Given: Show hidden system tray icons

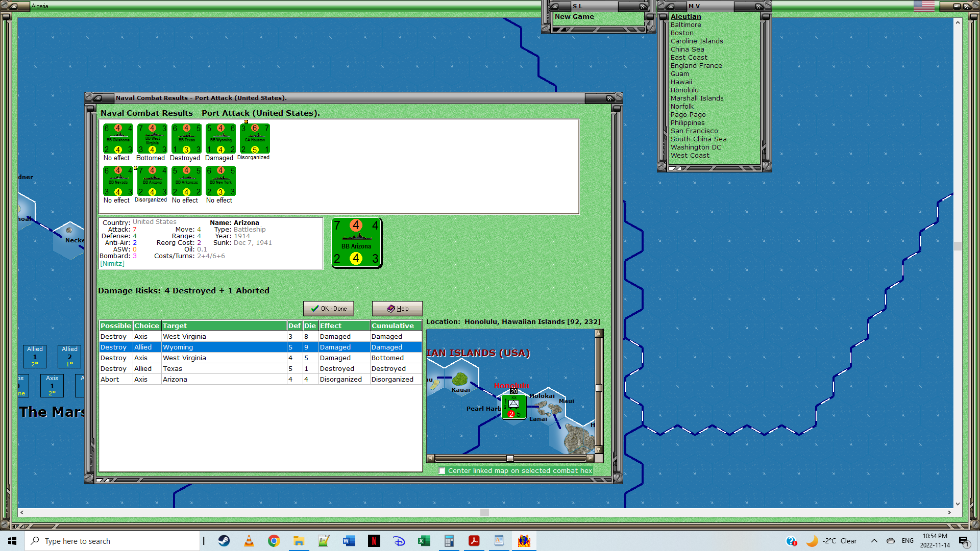Looking at the screenshot, I should [874, 541].
